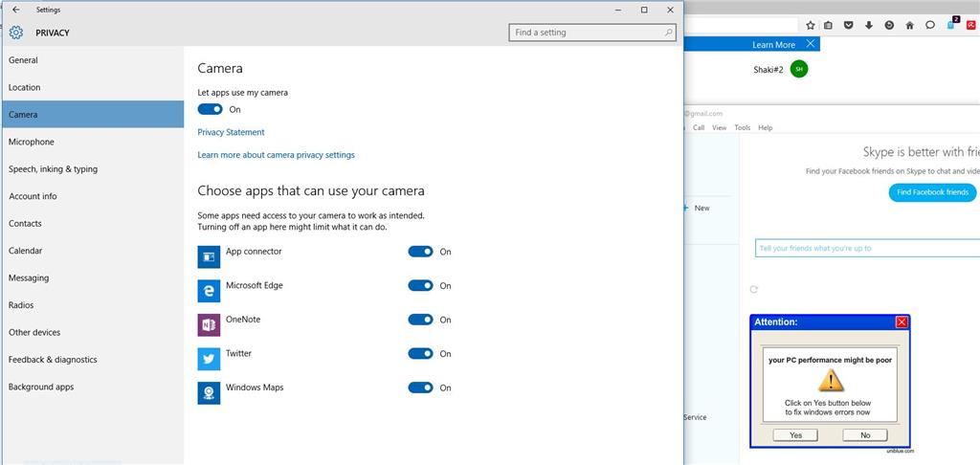Click the Microsoft Edge app icon
Screen dimensions: 980x465
tap(209, 291)
